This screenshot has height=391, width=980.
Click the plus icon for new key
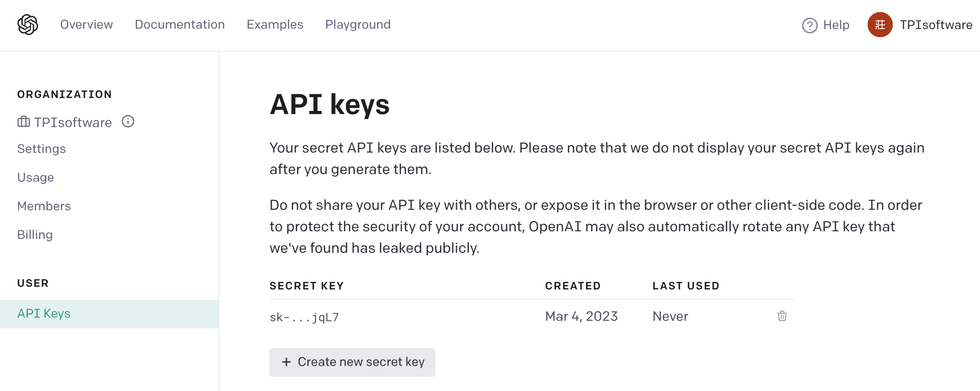[286, 362]
